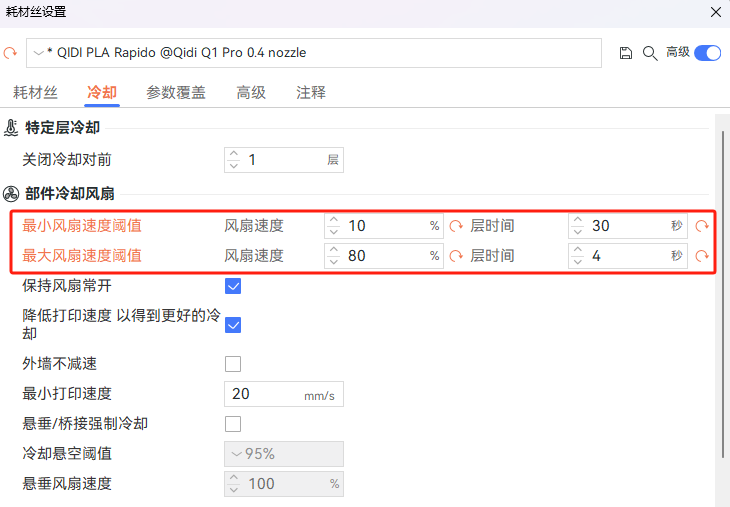This screenshot has height=507, width=730.
Task: Click reset icon left of preset dropdown
Action: 11,53
